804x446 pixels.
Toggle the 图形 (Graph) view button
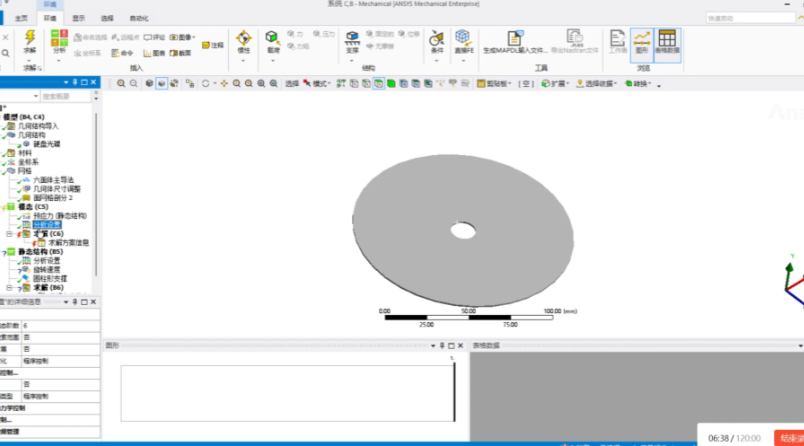[x=642, y=41]
